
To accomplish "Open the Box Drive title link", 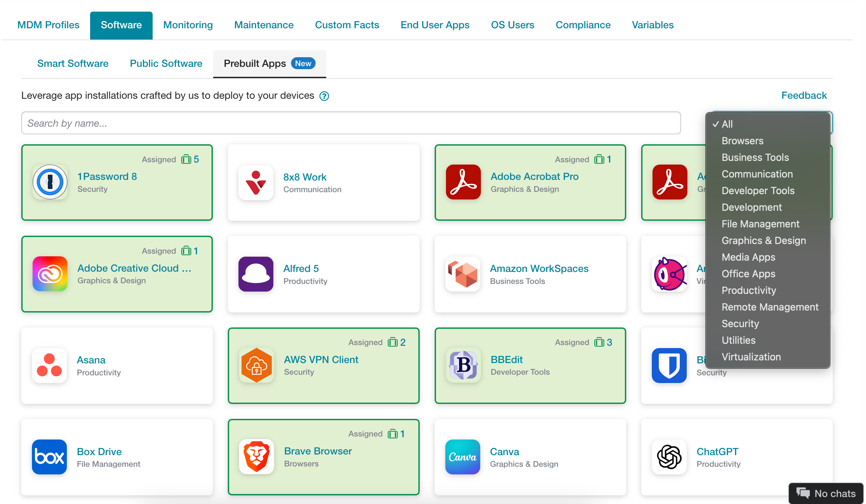I will tap(99, 452).
